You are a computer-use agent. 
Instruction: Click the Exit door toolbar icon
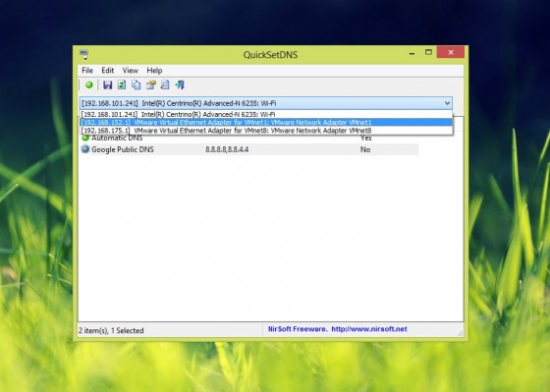(180, 84)
